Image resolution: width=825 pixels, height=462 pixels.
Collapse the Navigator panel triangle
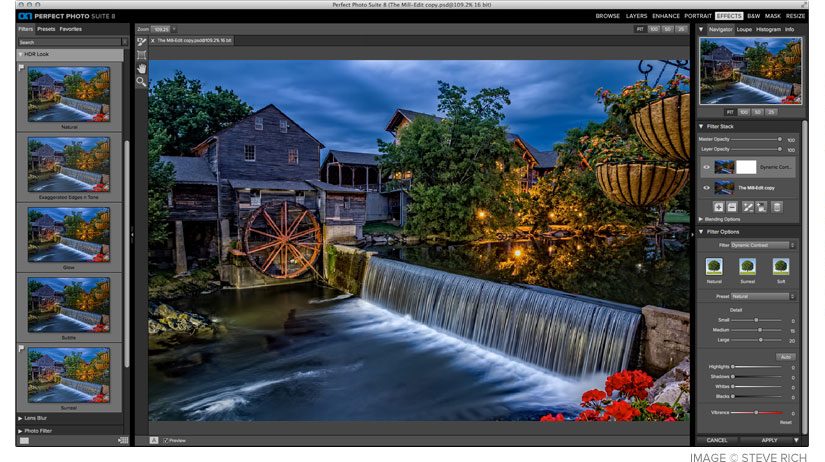(701, 29)
